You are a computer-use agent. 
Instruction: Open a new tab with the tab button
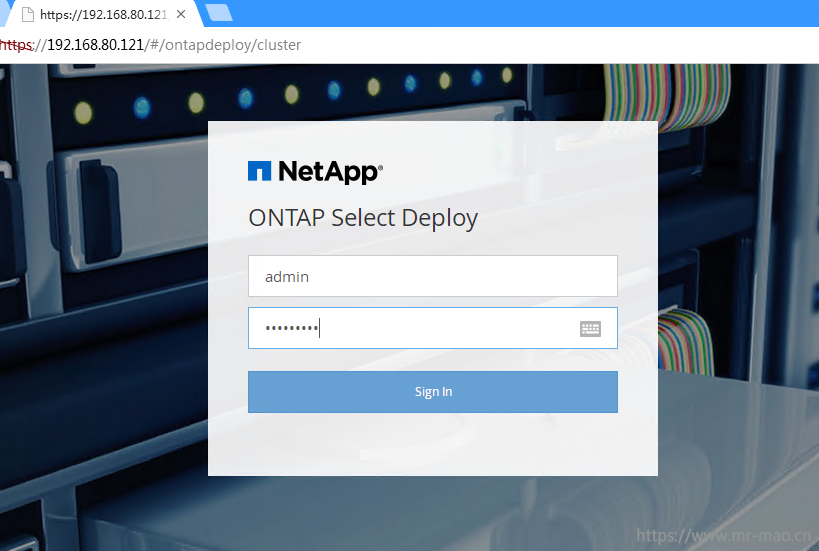[x=219, y=13]
